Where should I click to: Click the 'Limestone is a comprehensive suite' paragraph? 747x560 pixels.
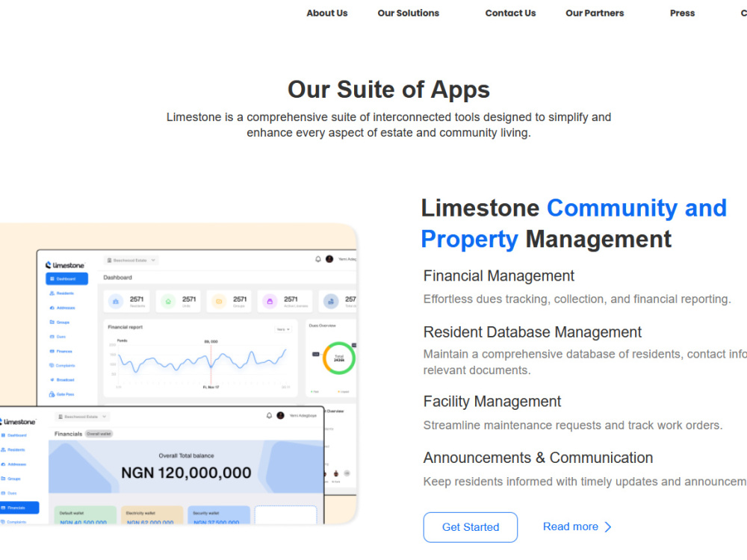388,125
